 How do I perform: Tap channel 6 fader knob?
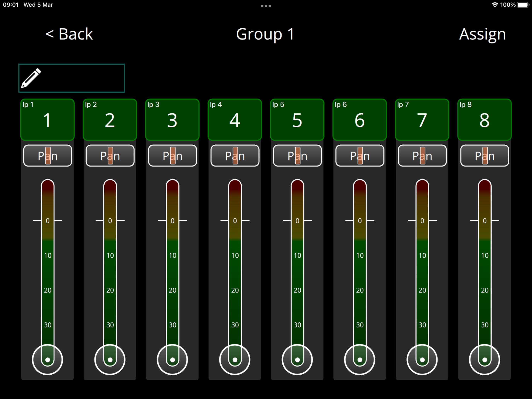coord(360,360)
